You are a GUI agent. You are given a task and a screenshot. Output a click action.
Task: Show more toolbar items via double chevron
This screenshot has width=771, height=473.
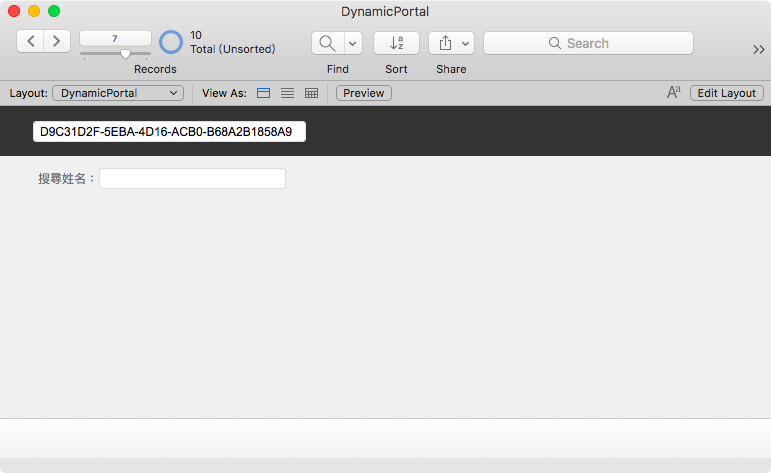[x=759, y=49]
